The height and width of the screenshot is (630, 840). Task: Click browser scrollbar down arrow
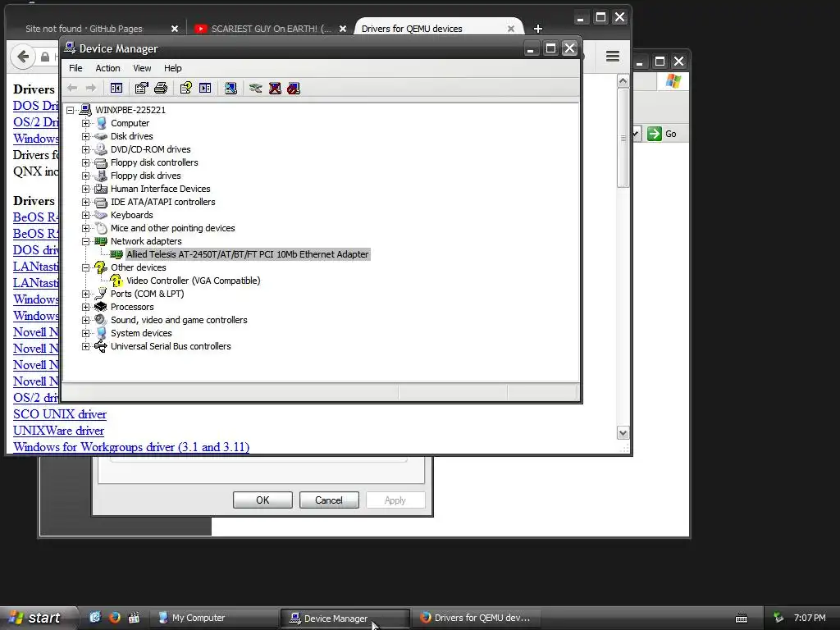click(623, 432)
